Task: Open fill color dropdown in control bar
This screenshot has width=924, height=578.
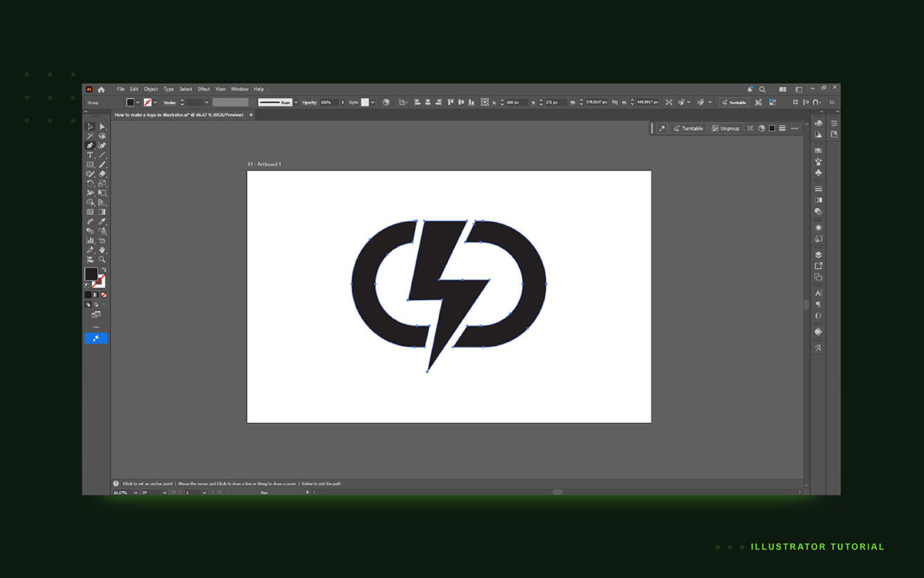Action: click(x=138, y=102)
